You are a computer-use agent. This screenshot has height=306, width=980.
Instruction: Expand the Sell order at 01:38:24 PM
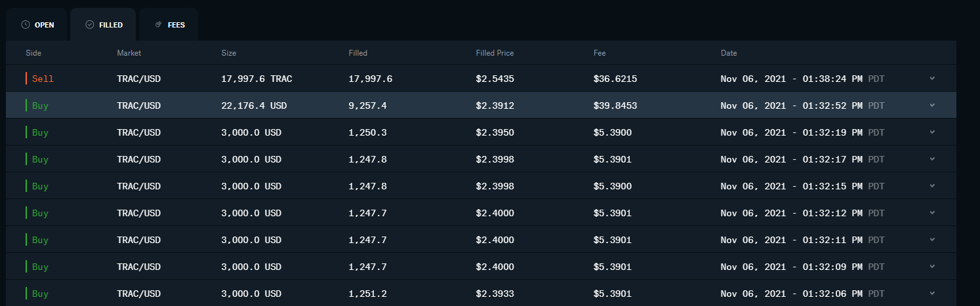(x=932, y=79)
